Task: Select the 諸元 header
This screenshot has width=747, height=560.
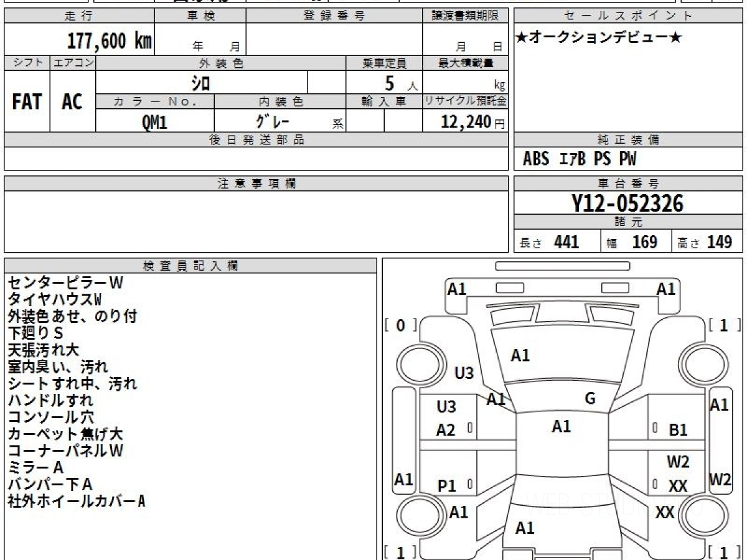Action: (628, 222)
